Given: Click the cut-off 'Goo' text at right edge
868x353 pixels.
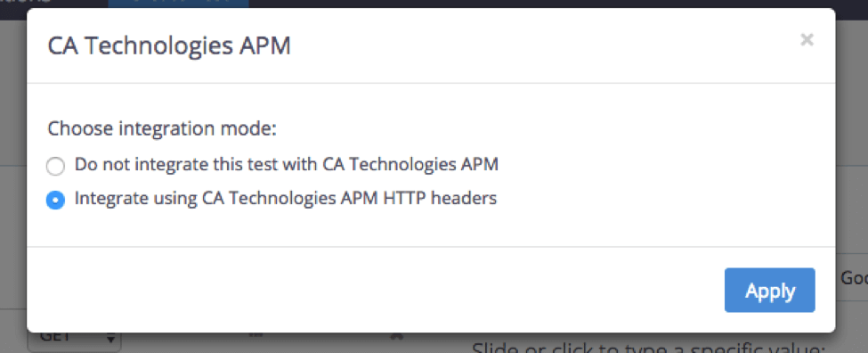Looking at the screenshot, I should coord(854,278).
